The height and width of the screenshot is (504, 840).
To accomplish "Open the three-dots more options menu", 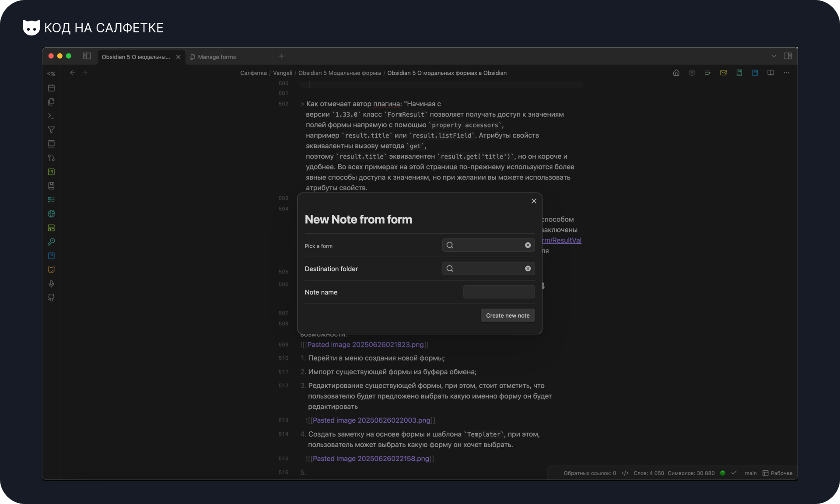I will click(x=787, y=73).
